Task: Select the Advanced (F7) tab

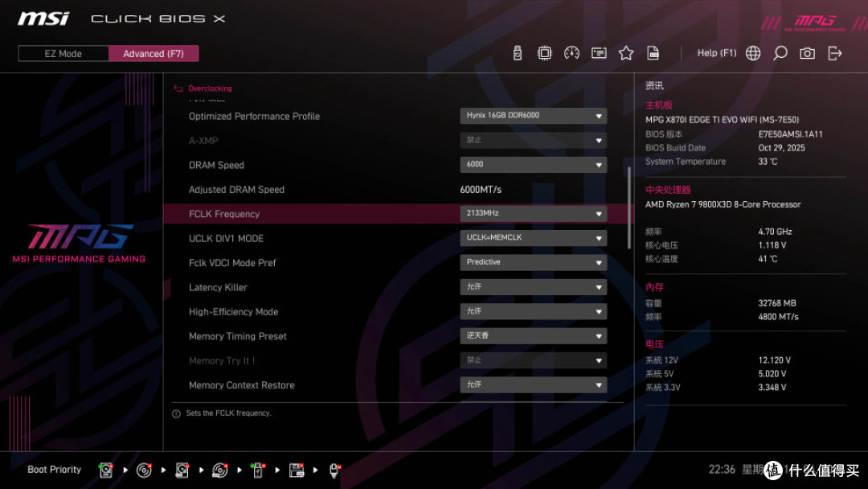Action: (154, 54)
